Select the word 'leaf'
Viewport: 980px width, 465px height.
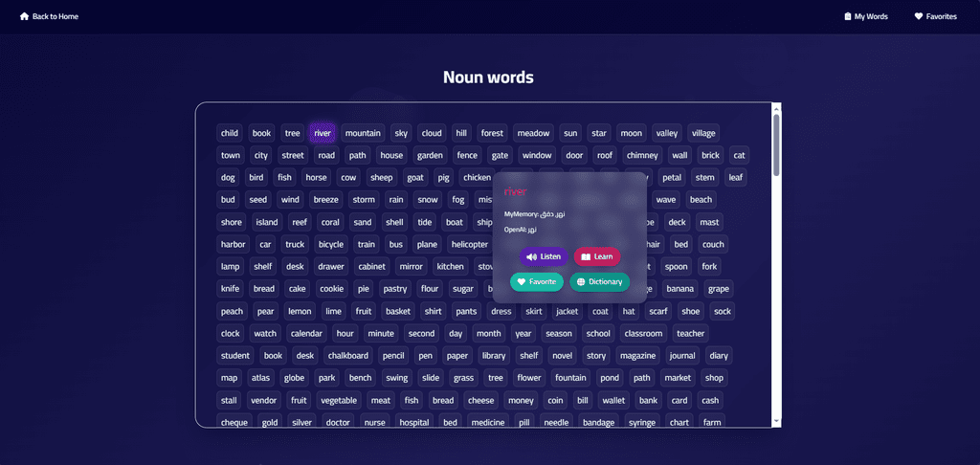click(736, 178)
